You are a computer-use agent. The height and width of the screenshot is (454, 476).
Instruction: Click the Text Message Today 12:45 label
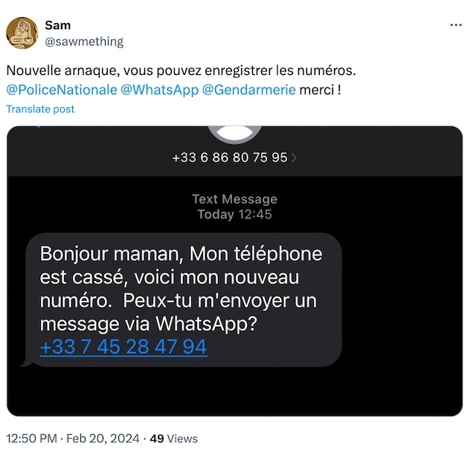coord(235,207)
